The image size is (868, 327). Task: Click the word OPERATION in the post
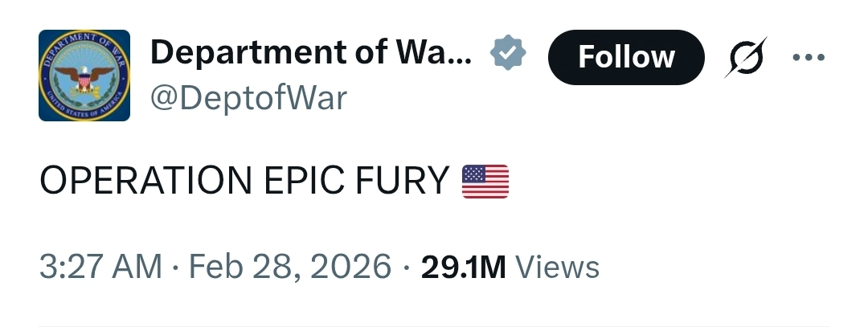click(145, 181)
